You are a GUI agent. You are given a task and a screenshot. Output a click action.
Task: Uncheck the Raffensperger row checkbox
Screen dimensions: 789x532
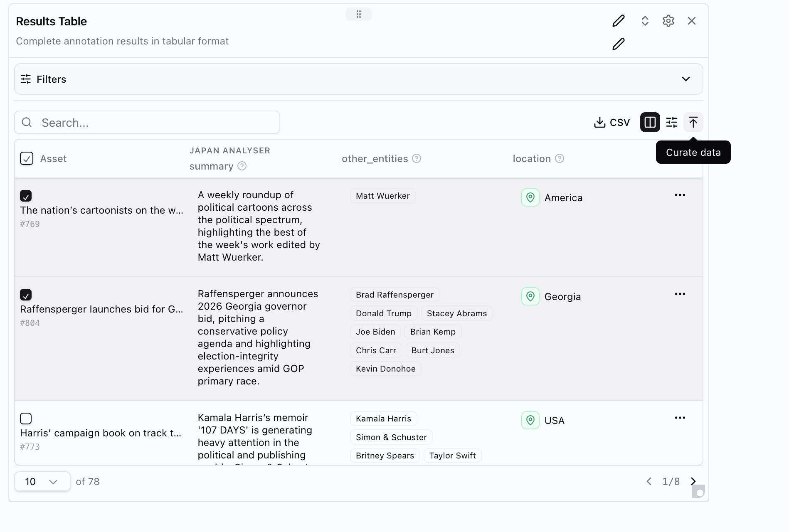pyautogui.click(x=26, y=295)
